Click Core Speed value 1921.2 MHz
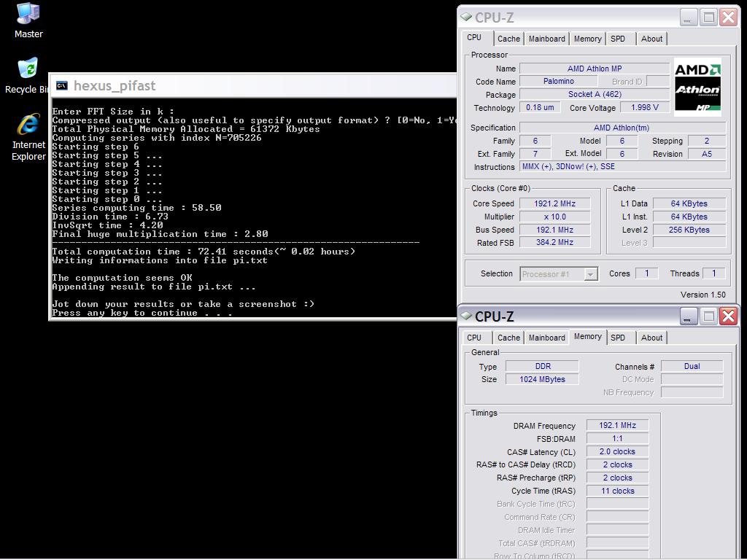This screenshot has height=560, width=747. coord(554,203)
